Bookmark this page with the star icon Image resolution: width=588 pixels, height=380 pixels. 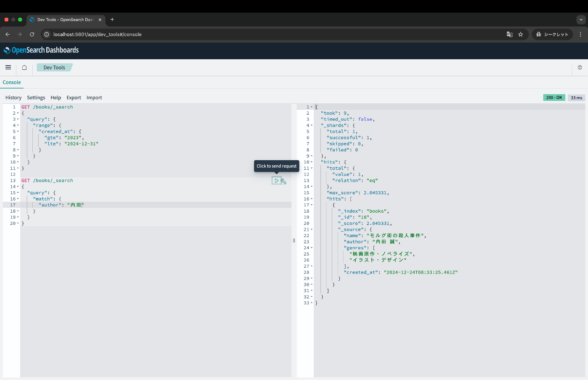[x=520, y=34]
